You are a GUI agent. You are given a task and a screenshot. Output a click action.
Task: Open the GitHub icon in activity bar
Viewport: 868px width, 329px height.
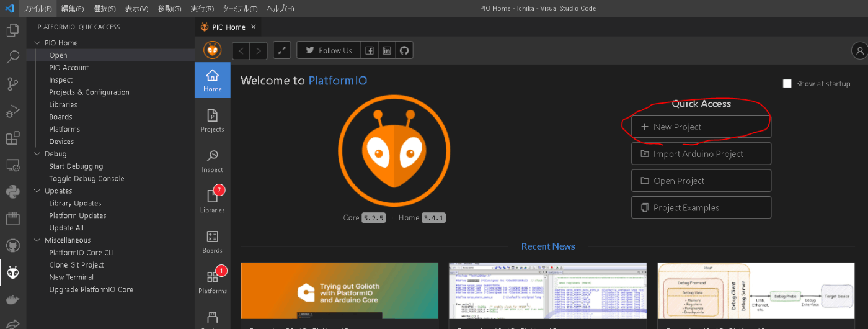click(x=12, y=245)
